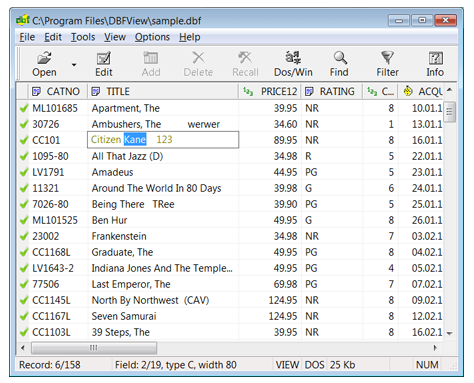Click the Record: 6/158 status bar entry
Viewport: 474px width, 383px height.
coord(50,365)
